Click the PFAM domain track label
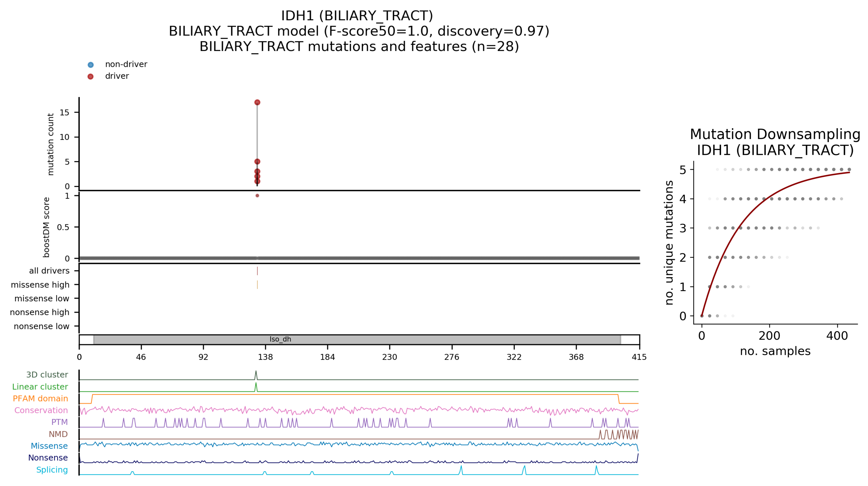This screenshot has height=486, width=868. coord(41,398)
